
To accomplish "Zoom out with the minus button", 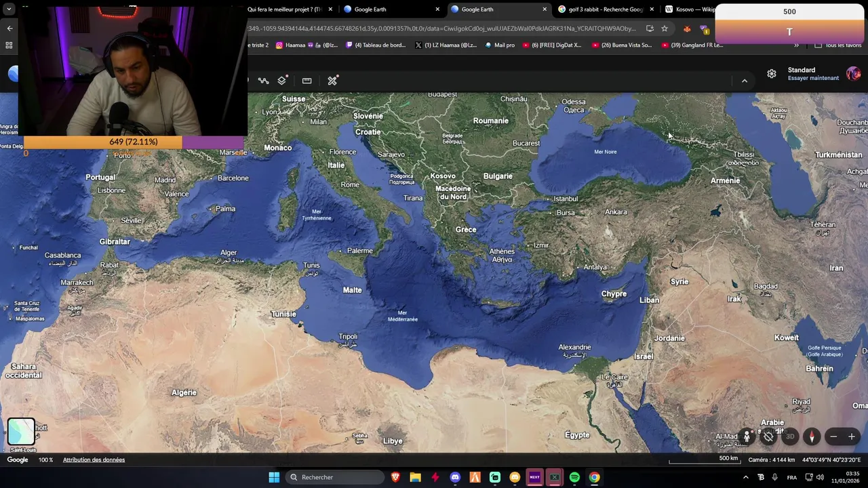I will [833, 436].
